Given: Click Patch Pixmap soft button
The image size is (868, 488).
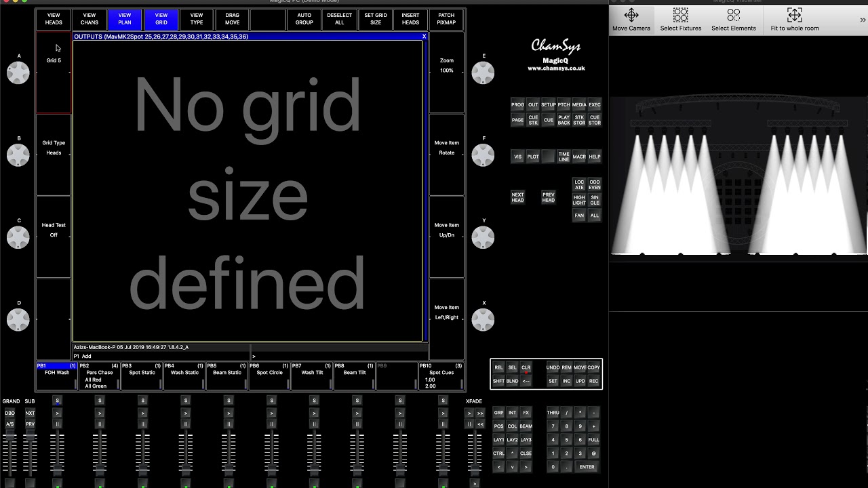Looking at the screenshot, I should pyautogui.click(x=446, y=19).
